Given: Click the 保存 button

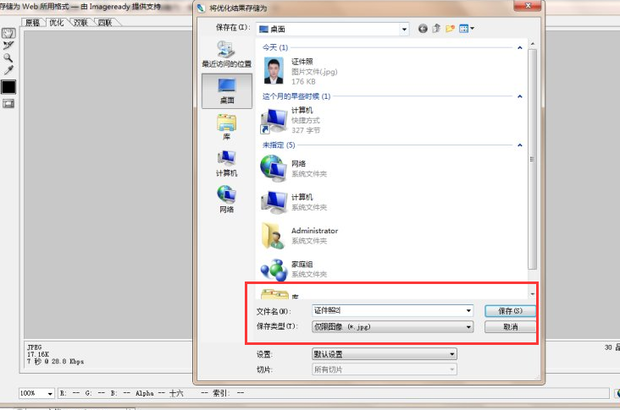Looking at the screenshot, I should click(510, 311).
